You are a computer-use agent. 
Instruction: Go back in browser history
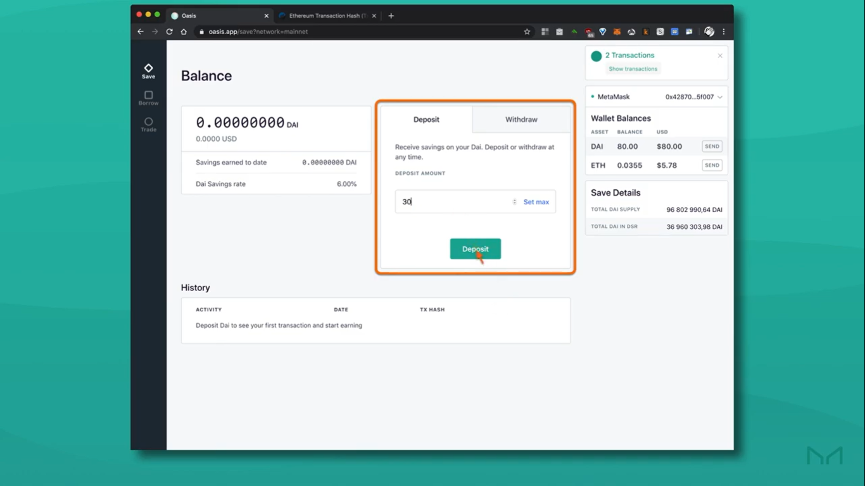tap(141, 31)
